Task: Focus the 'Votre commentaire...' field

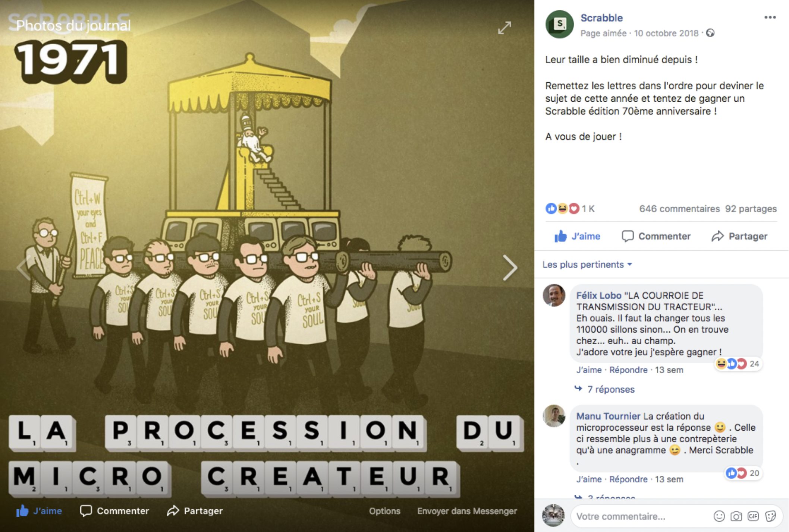Action: pyautogui.click(x=641, y=516)
